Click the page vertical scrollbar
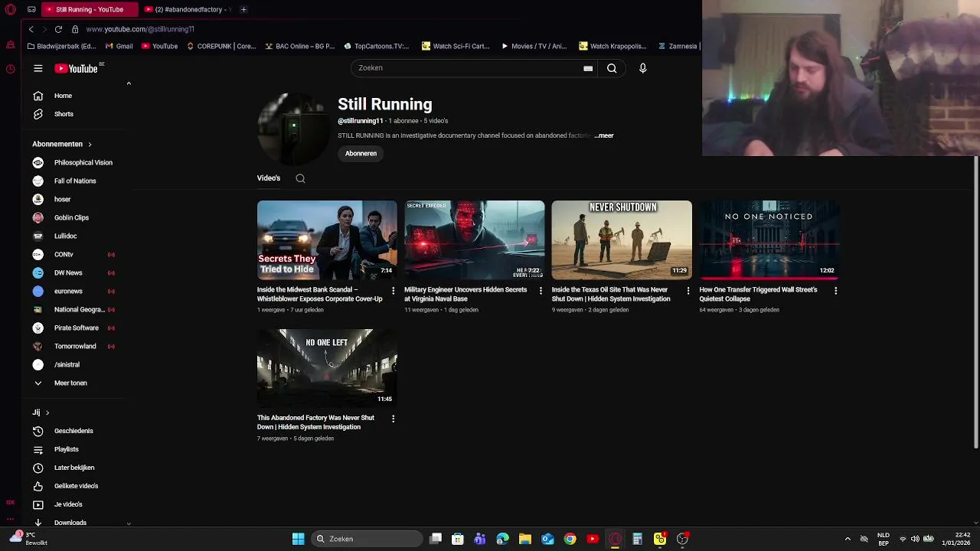Viewport: 980px width, 551px height. tap(976, 303)
